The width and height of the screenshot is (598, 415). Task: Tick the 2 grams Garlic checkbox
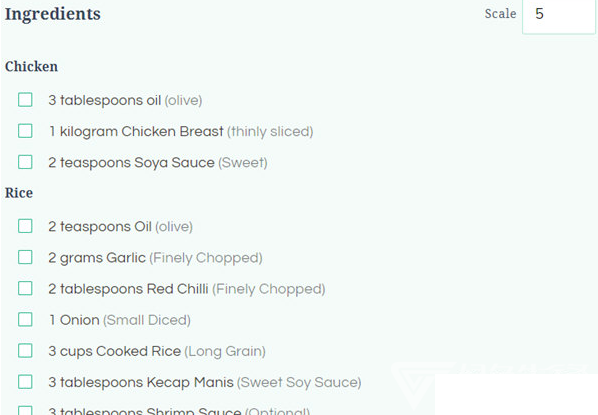point(25,257)
